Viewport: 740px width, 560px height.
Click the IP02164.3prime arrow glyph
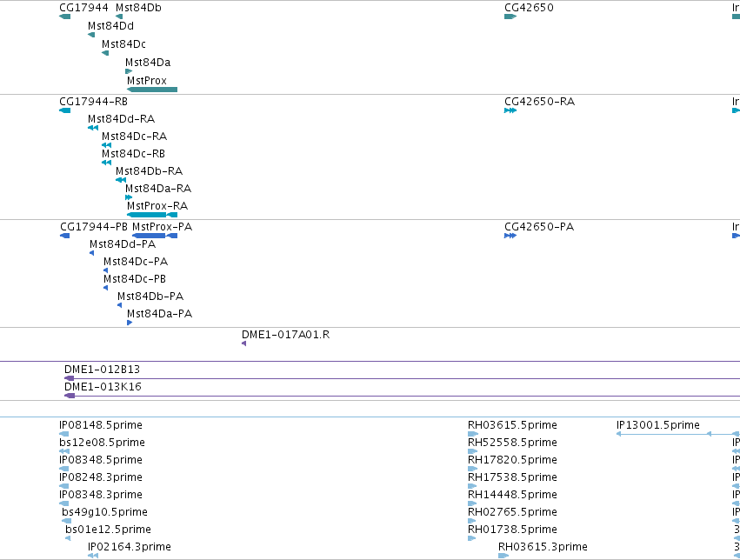click(93, 556)
